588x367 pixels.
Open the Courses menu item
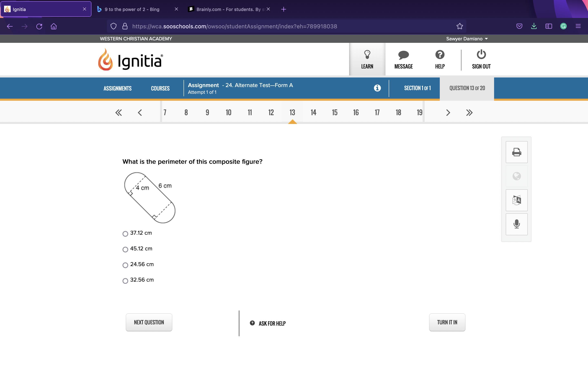tap(160, 88)
